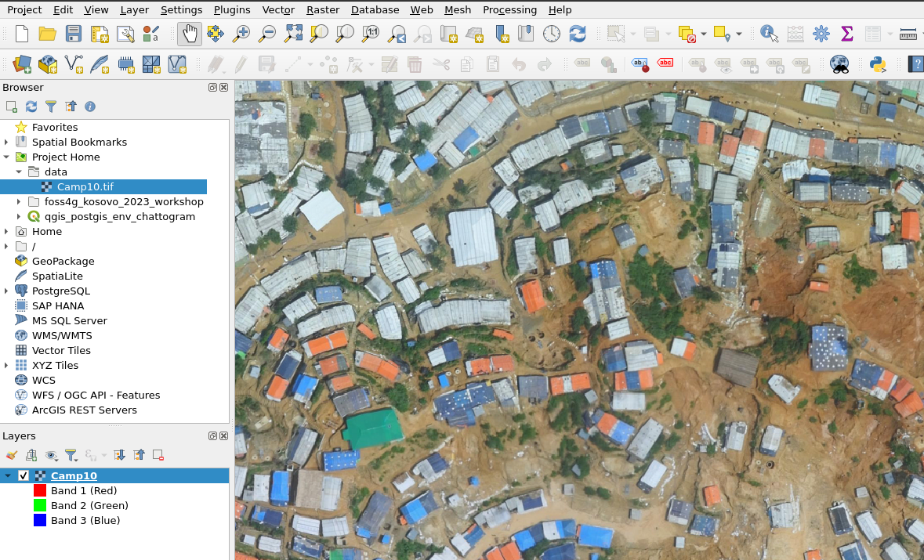This screenshot has width=924, height=560.
Task: Open the Project menu
Action: [24, 10]
